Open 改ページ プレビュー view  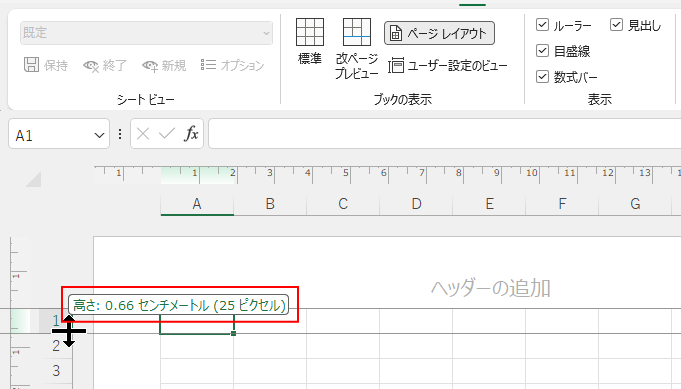pos(357,48)
